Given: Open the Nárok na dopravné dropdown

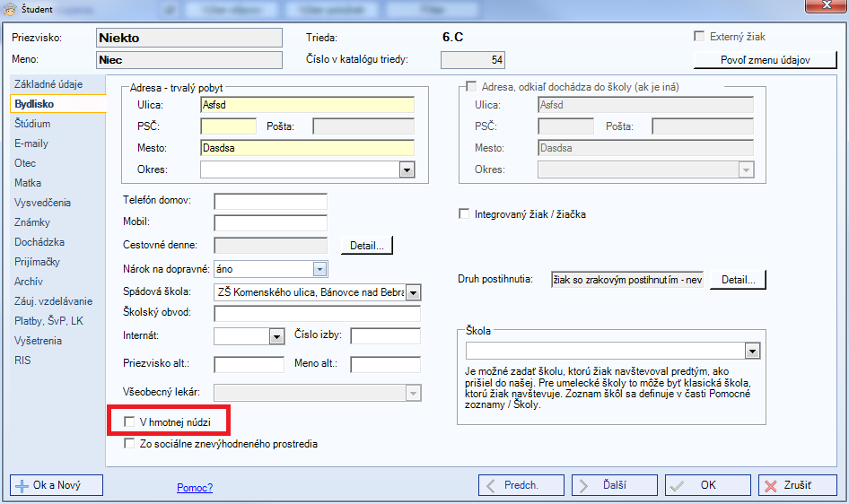Looking at the screenshot, I should pos(319,268).
